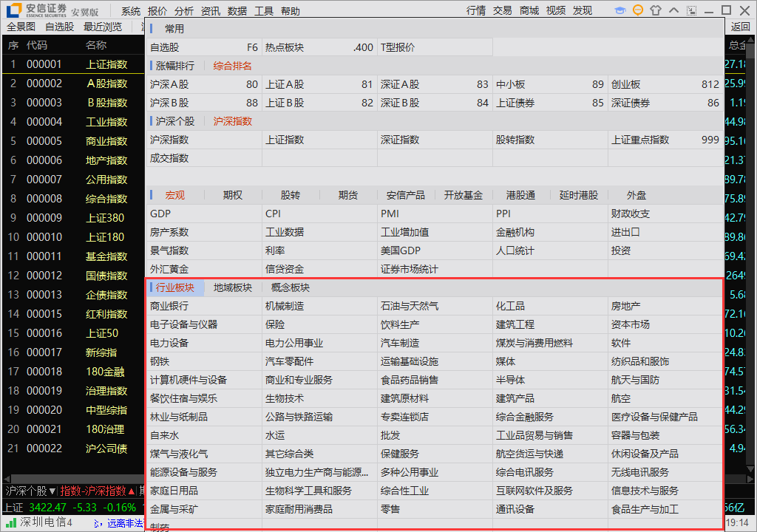
Task: Select the 行业板块 tab
Action: (174, 287)
